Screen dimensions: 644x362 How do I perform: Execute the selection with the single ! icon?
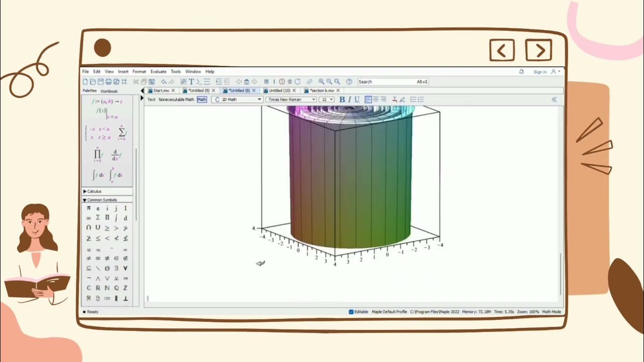tap(274, 81)
